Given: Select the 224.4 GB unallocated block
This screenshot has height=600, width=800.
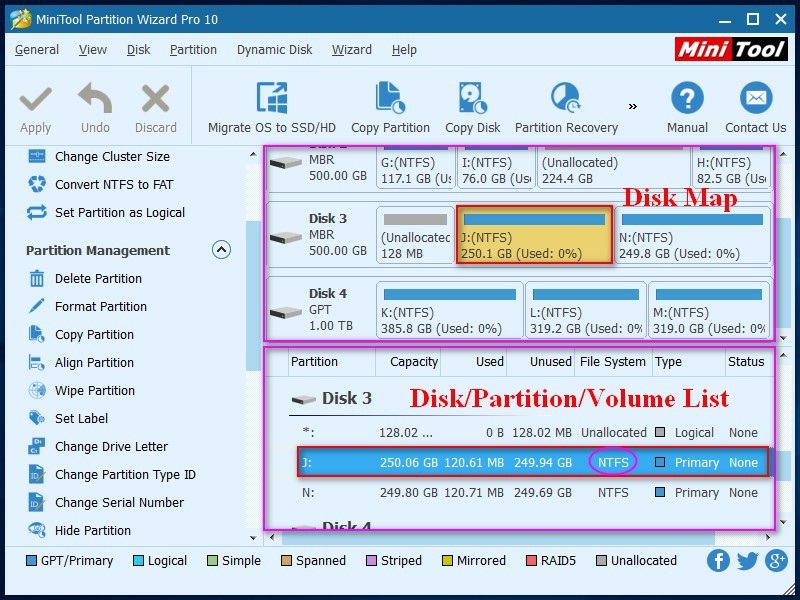Looking at the screenshot, I should [614, 168].
